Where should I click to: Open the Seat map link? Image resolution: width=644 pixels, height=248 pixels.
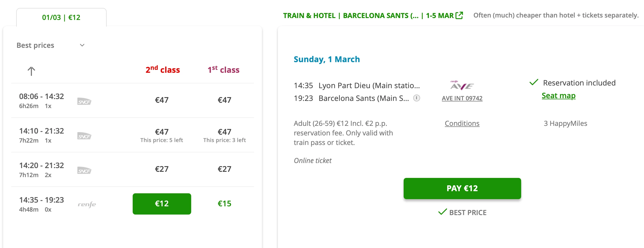coord(558,96)
